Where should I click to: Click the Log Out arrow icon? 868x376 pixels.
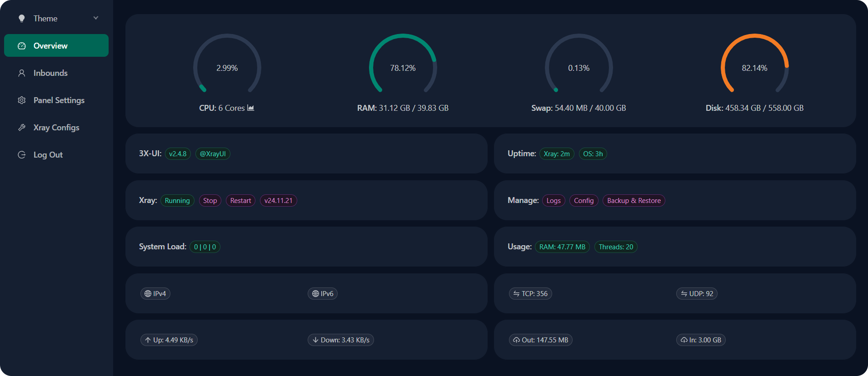pos(21,155)
